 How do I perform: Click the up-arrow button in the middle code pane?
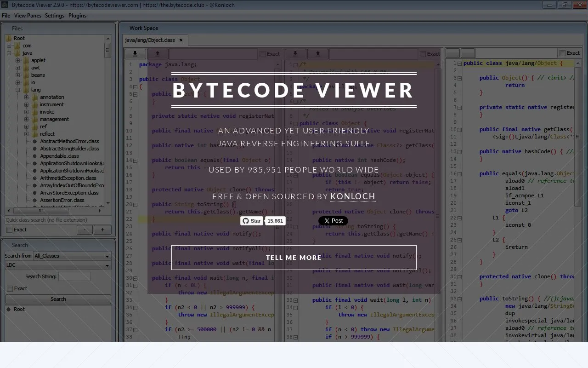(318, 54)
